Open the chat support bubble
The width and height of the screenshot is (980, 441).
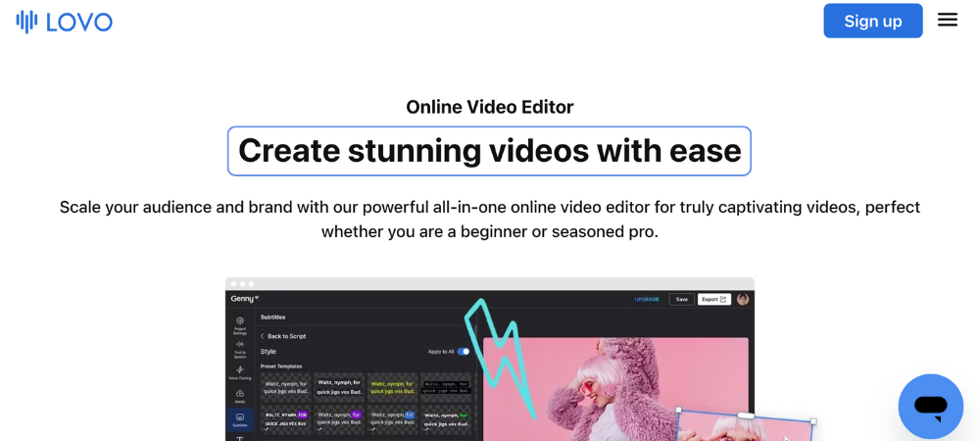click(931, 407)
